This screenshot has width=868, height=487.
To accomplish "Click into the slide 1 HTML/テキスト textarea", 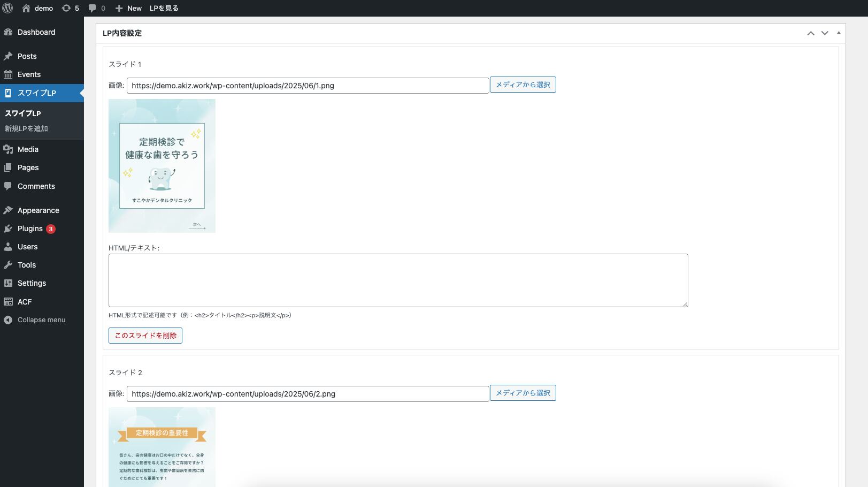I will [398, 280].
